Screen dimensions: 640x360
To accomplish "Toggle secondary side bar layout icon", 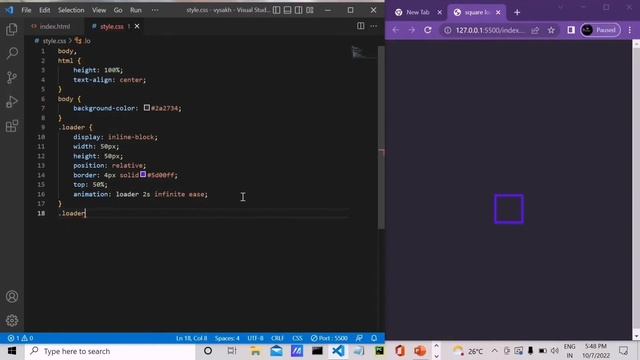I will tap(298, 10).
